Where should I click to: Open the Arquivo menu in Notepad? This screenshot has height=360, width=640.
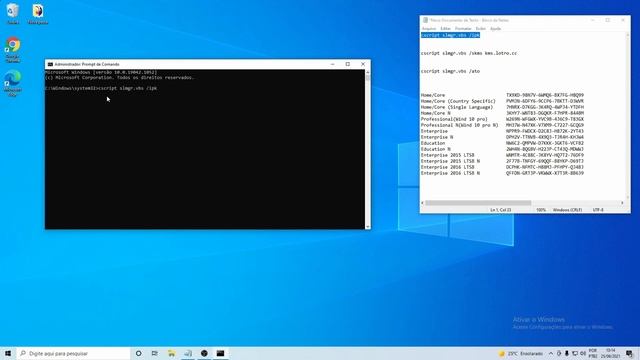click(x=429, y=29)
